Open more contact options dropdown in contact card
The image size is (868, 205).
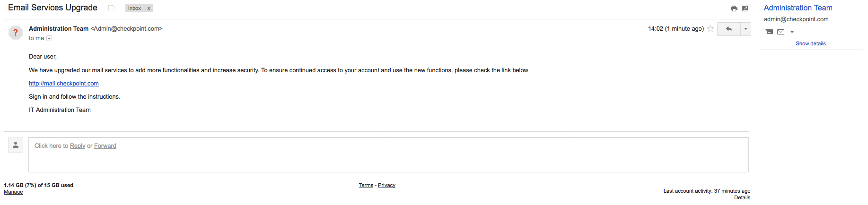(792, 32)
